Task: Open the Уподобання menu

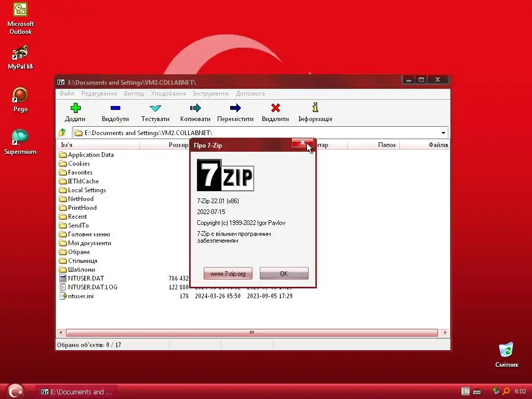Action: [168, 94]
